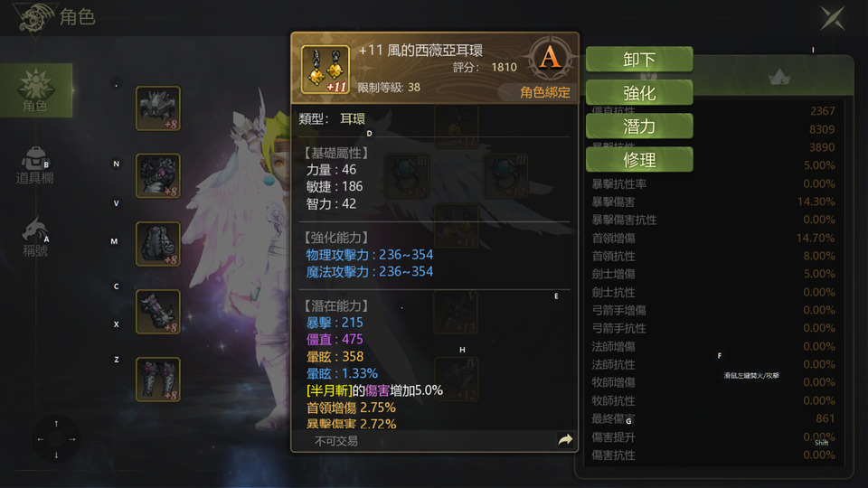This screenshot has height=488, width=868.
Task: Click the A grade emblem badge
Action: pyautogui.click(x=550, y=58)
